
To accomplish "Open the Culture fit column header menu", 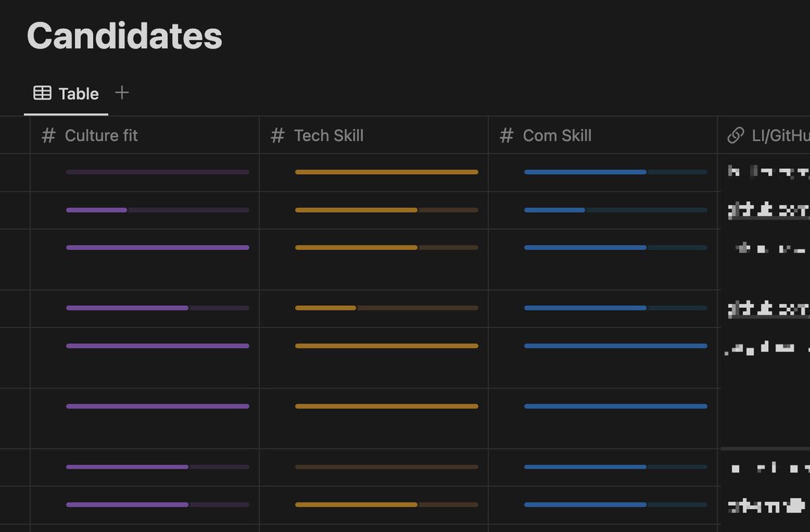I will [x=101, y=136].
